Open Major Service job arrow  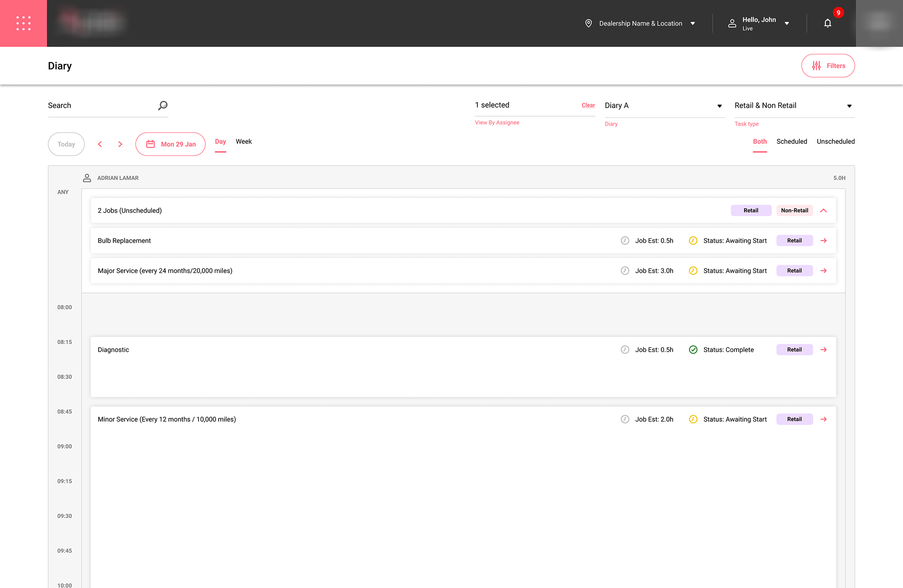point(824,271)
